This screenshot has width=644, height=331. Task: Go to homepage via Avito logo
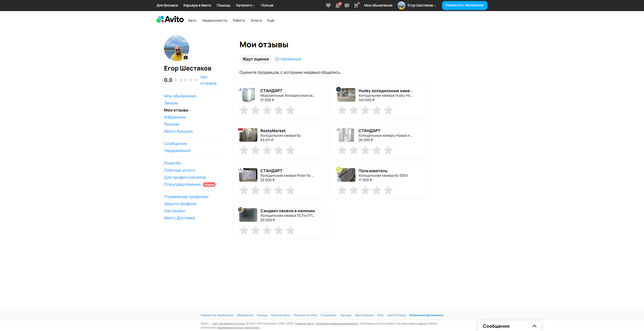[170, 19]
